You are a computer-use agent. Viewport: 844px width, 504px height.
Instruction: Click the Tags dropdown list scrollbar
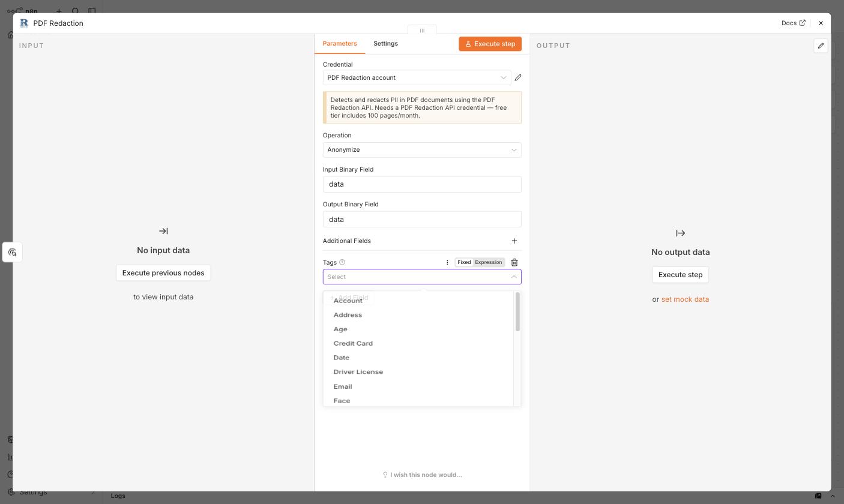517,312
